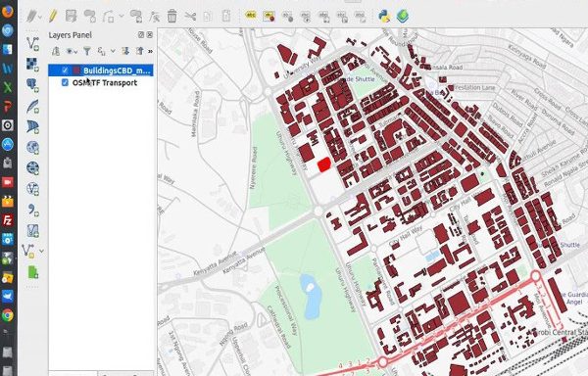Add an MSSQL spatial layer
588x376 pixels.
pyautogui.click(x=32, y=126)
